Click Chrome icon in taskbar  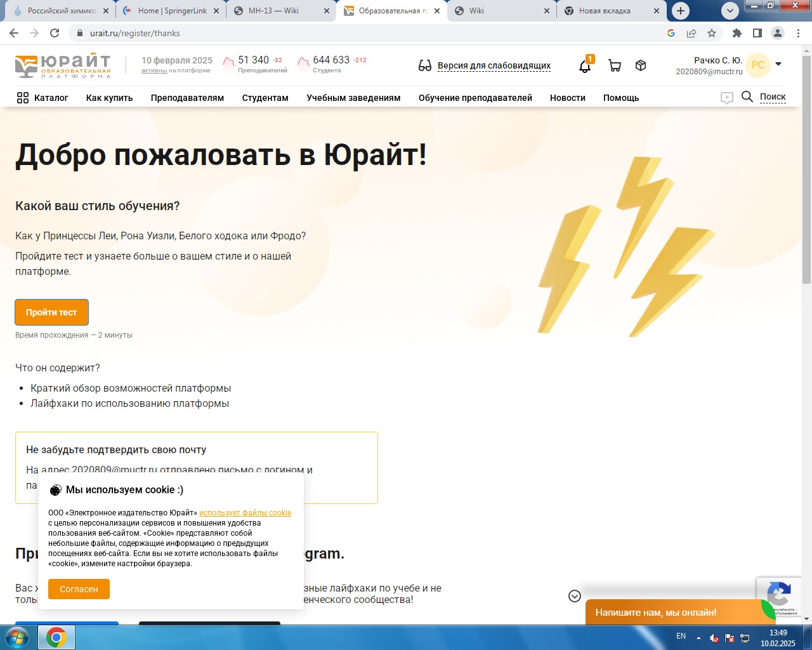56,637
